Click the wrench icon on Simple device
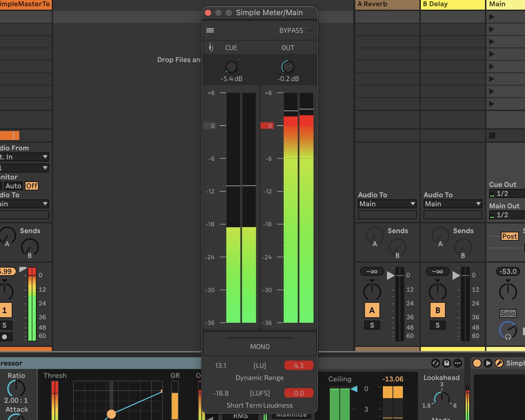 [499, 363]
